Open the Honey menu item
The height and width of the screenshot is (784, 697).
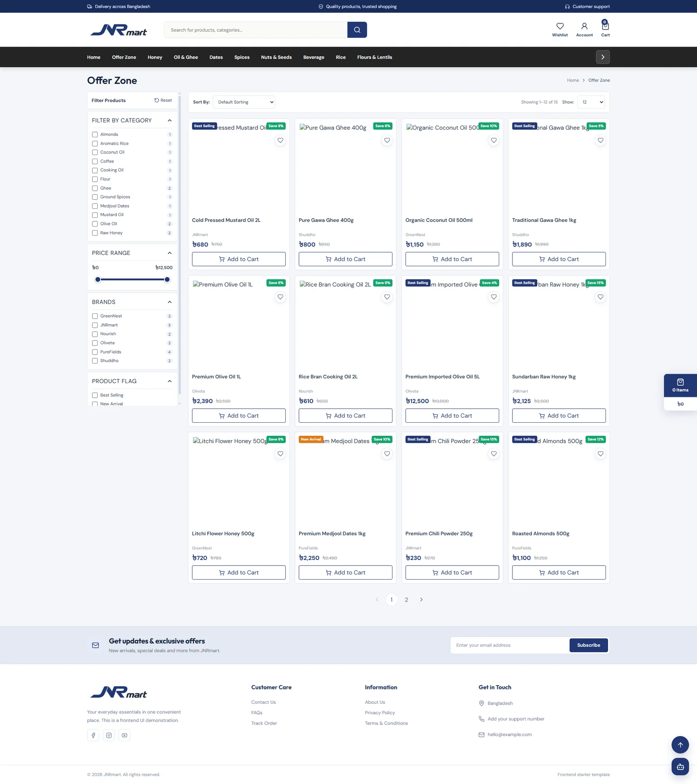(155, 57)
